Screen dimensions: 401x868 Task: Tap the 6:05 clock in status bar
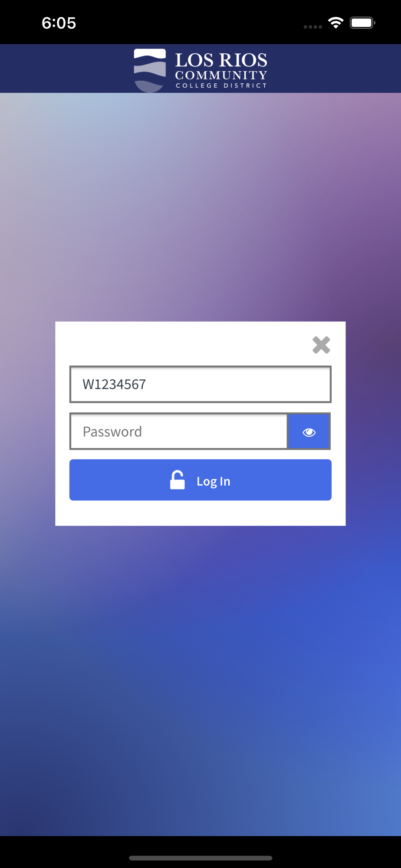[x=59, y=23]
